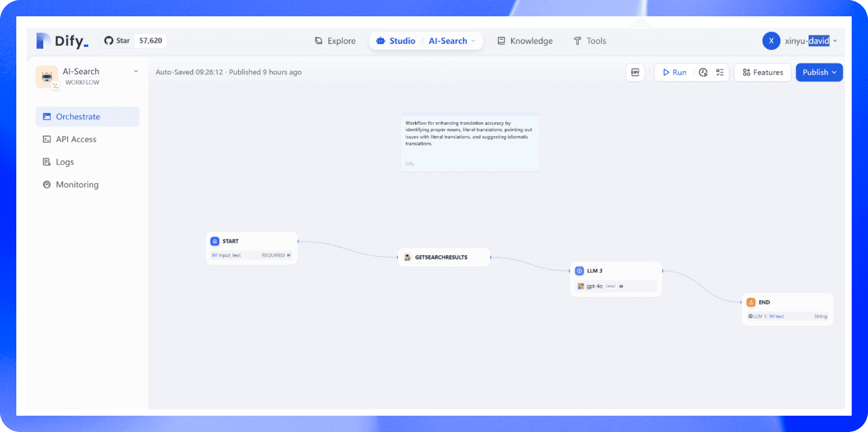
Task: Open the run history clock icon
Action: coord(703,72)
